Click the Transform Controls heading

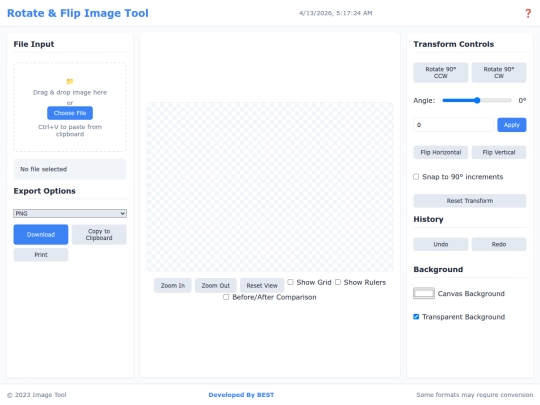tap(454, 44)
